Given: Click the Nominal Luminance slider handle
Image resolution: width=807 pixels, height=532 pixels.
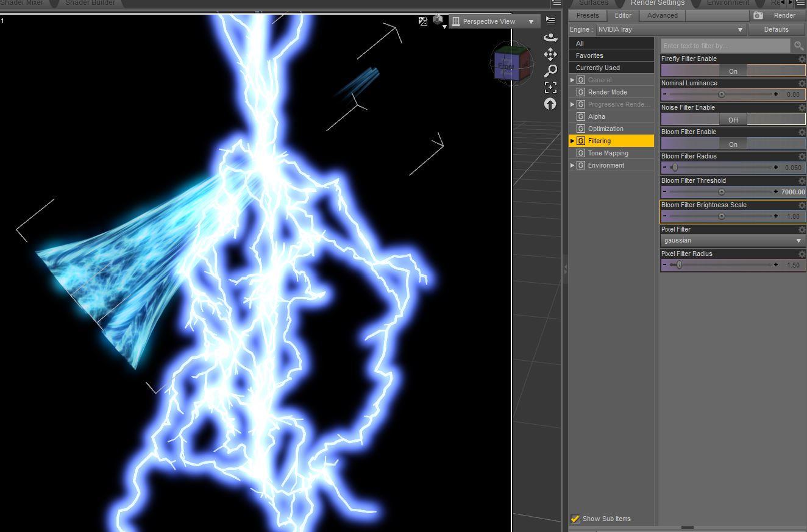Looking at the screenshot, I should click(722, 94).
